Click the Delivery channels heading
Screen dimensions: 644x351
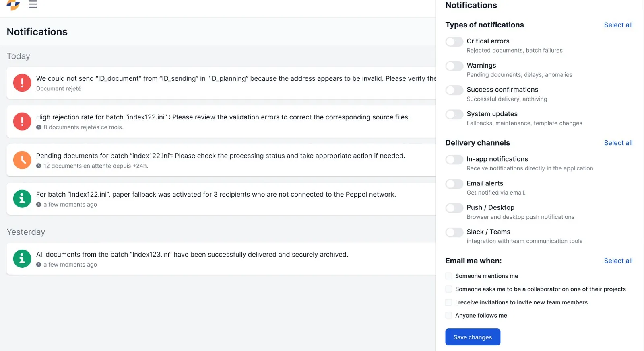coord(477,143)
